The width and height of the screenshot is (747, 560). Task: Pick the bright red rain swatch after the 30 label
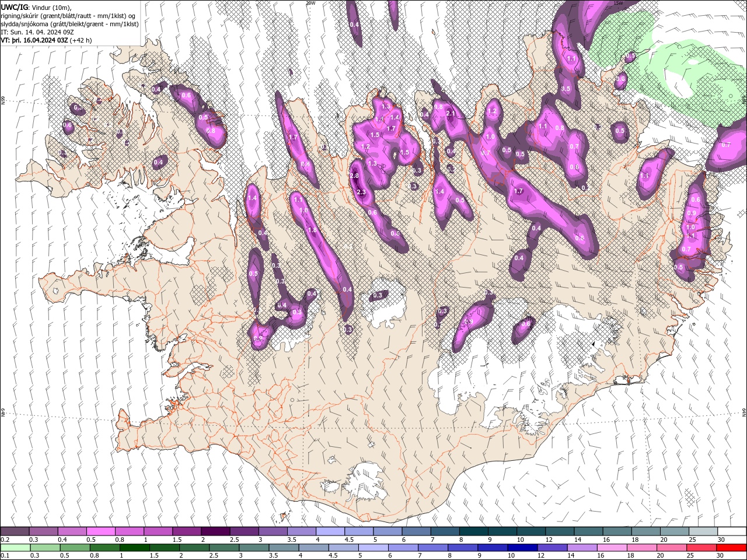(x=731, y=548)
